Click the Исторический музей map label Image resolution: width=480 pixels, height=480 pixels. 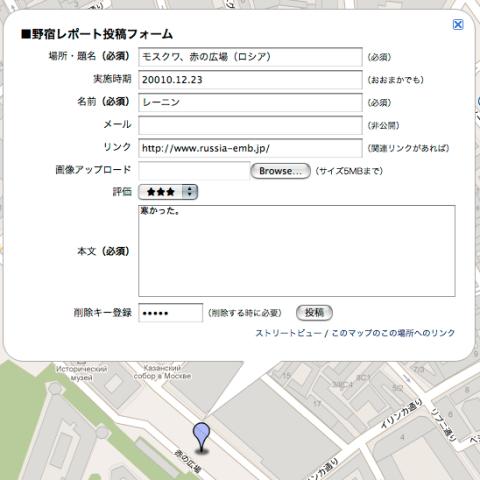(81, 373)
